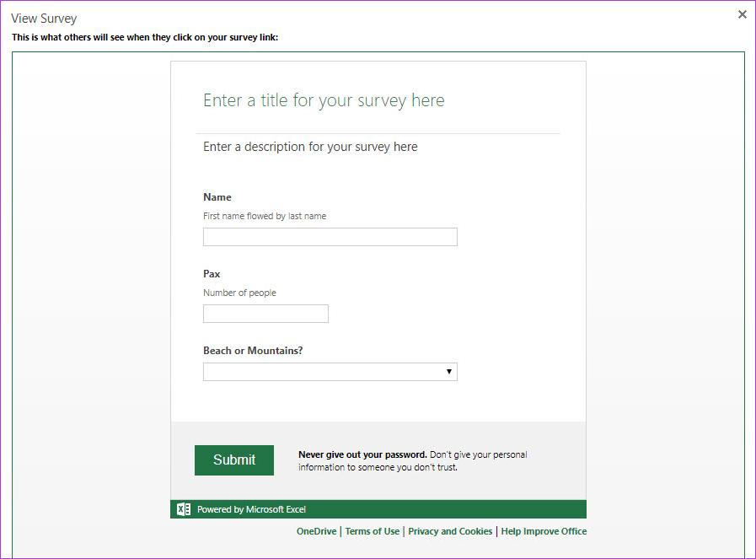Click the survey title placeholder text
This screenshot has width=756, height=559.
pyautogui.click(x=324, y=100)
